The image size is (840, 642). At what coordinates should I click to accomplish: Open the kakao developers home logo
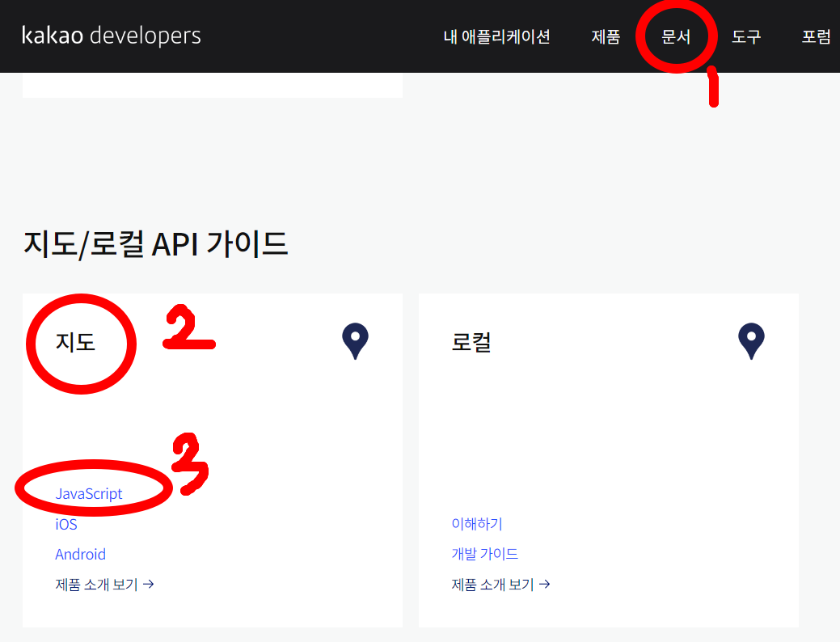coord(112,36)
